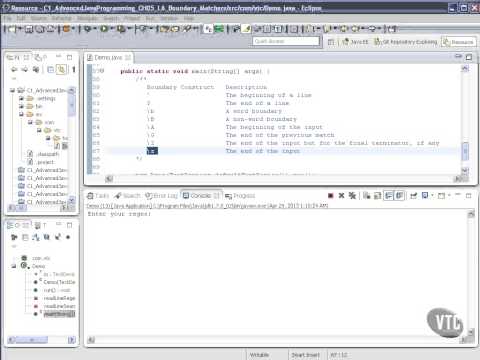480x360 pixels.
Task: Toggle Show Console on standard output change
Action: tap(389, 196)
